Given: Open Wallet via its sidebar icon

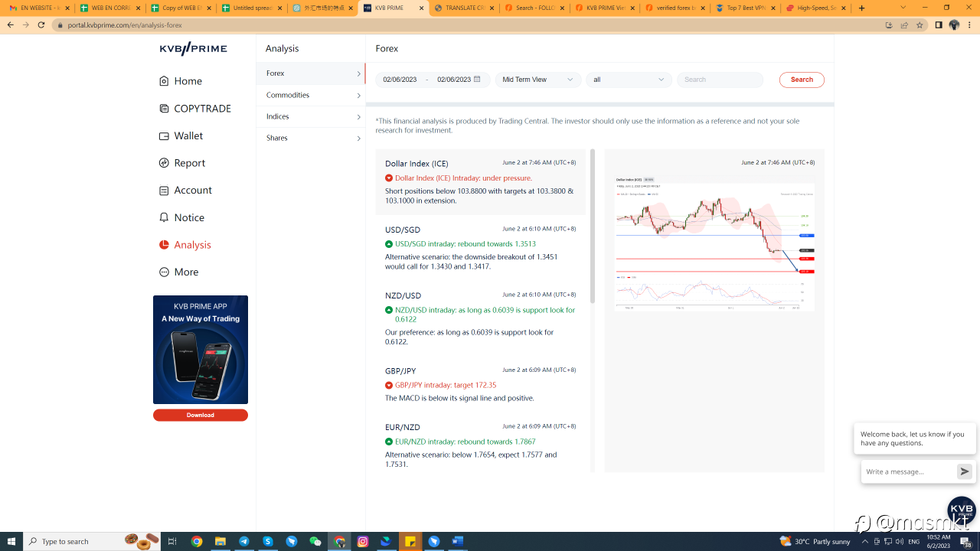Looking at the screenshot, I should tap(164, 136).
